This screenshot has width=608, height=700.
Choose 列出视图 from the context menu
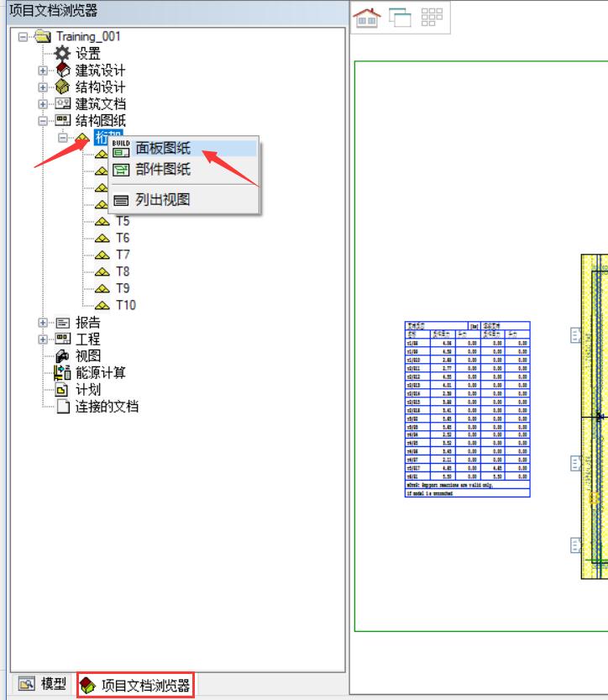click(184, 199)
